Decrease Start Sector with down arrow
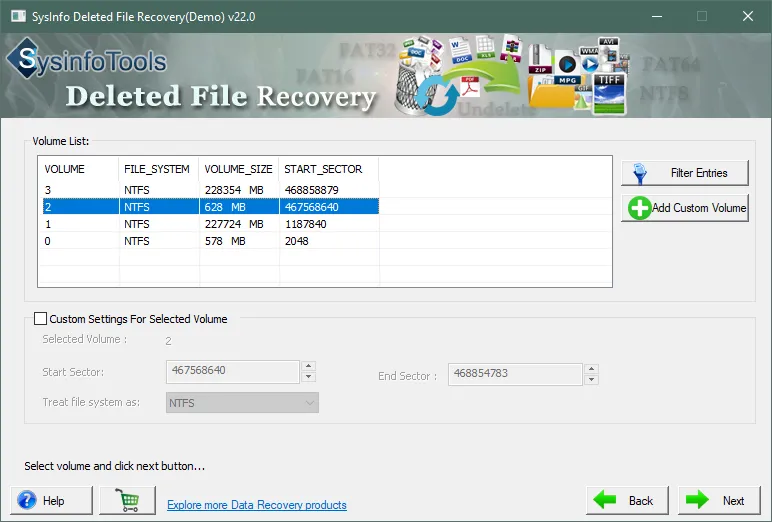The image size is (772, 522). (309, 377)
